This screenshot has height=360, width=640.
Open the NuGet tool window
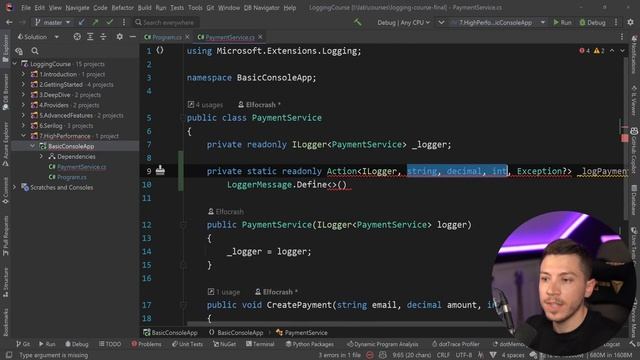click(224, 344)
